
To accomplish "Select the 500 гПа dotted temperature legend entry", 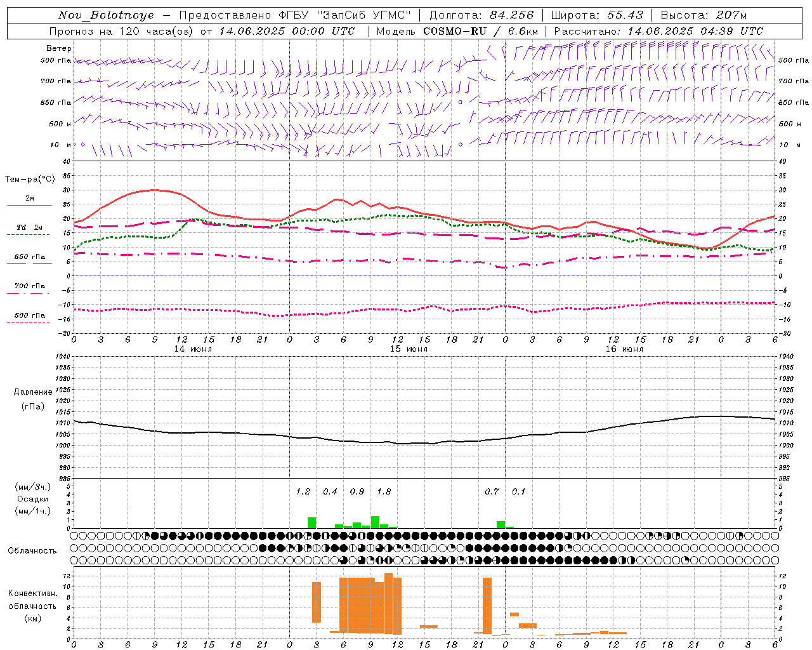I will tap(30, 315).
